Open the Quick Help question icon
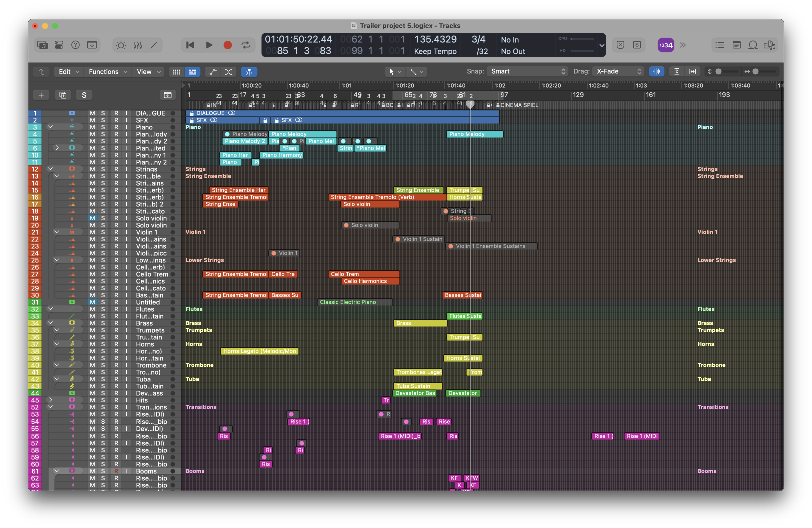Screen dimensions: 812x528 75,45
